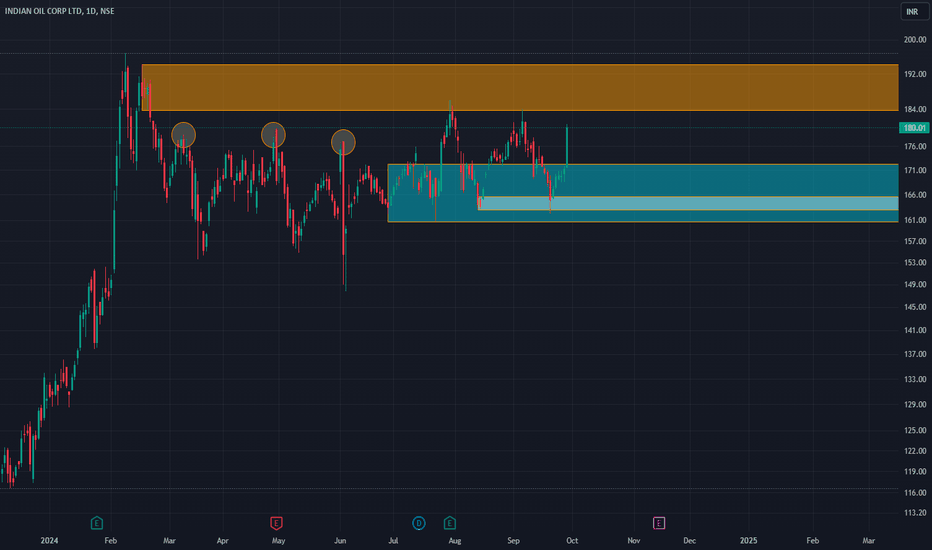Click the Nov time axis label

pyautogui.click(x=634, y=540)
